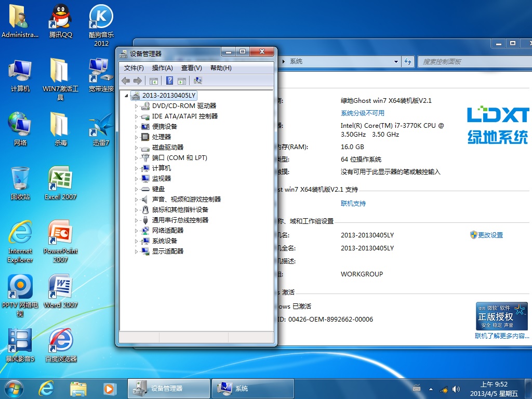Expand the IDE ATA/ATAPI 控制器 node
Image resolution: width=532 pixels, height=399 pixels.
point(137,116)
